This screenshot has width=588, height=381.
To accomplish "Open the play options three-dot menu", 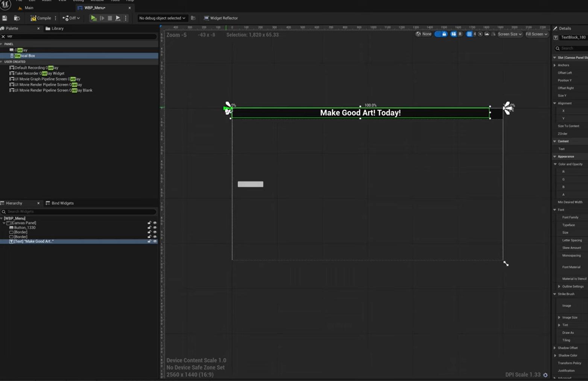I will (x=126, y=18).
